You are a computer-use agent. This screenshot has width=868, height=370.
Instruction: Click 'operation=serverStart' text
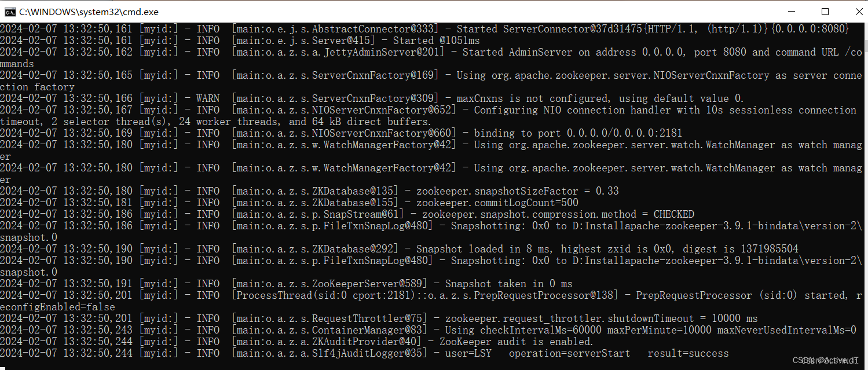(x=569, y=353)
